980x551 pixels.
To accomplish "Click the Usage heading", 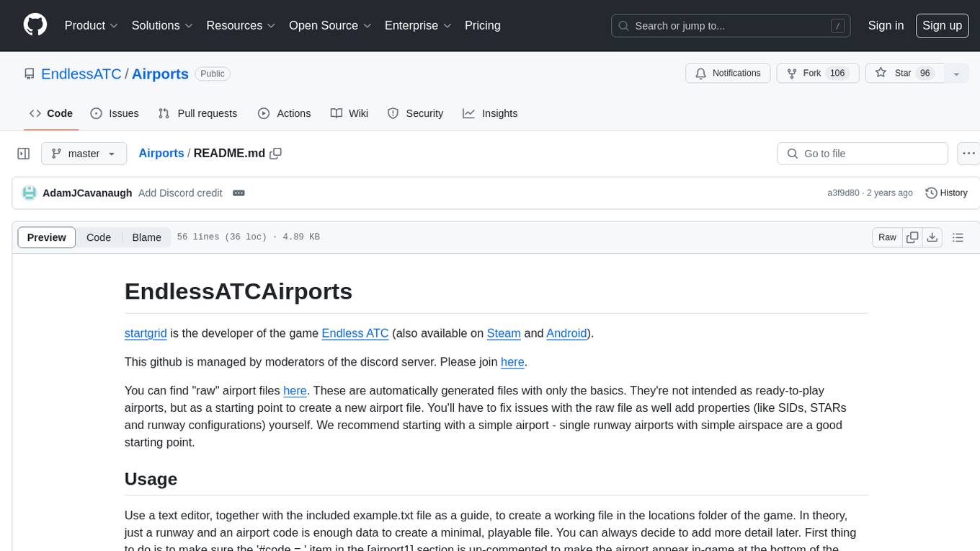I will (x=151, y=480).
